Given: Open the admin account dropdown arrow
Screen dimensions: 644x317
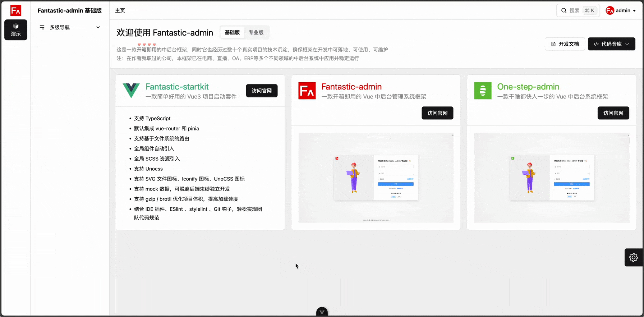Looking at the screenshot, I should point(634,11).
